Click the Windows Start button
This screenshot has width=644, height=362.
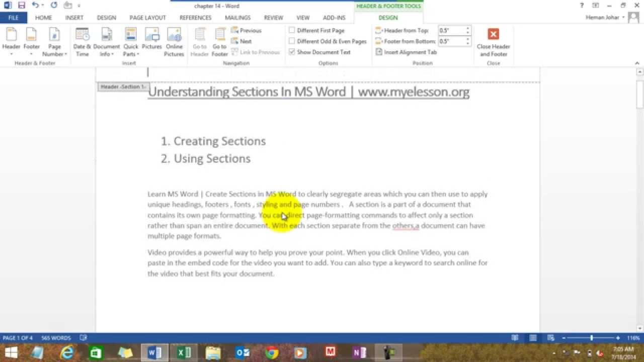11,353
